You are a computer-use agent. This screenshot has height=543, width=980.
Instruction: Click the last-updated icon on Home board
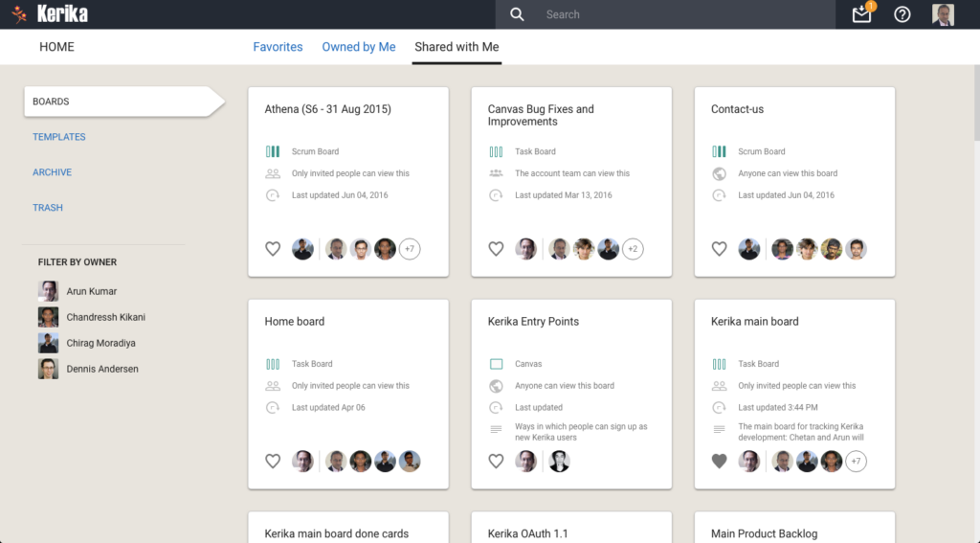pos(273,407)
